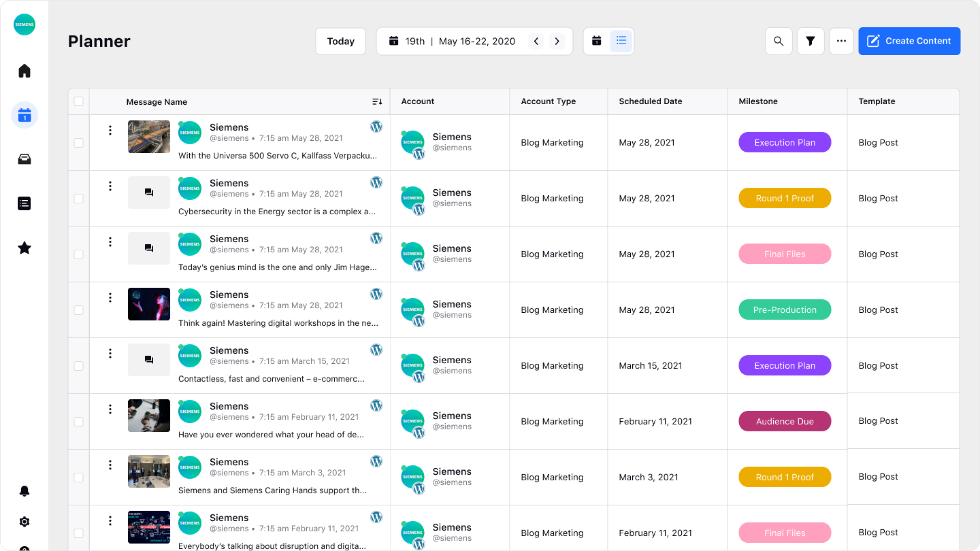
Task: Click WordPress icon on Universa 500 Servo C message
Action: point(376,126)
